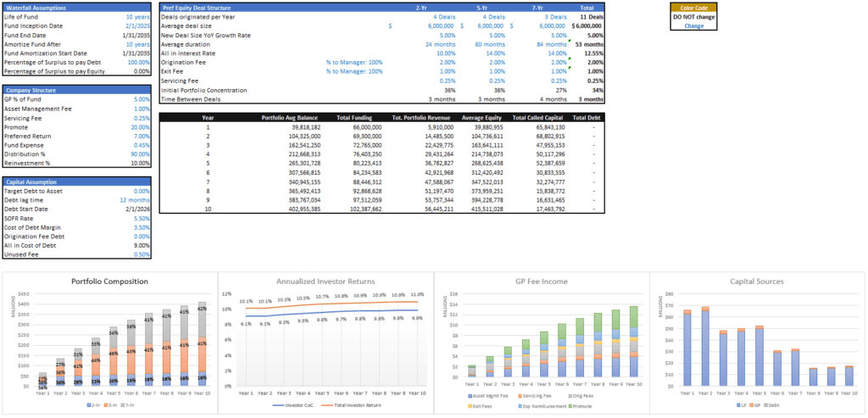Click the 27% Initial Portfolio Concentration cell
Screen dimensions: 868x418
561,90
